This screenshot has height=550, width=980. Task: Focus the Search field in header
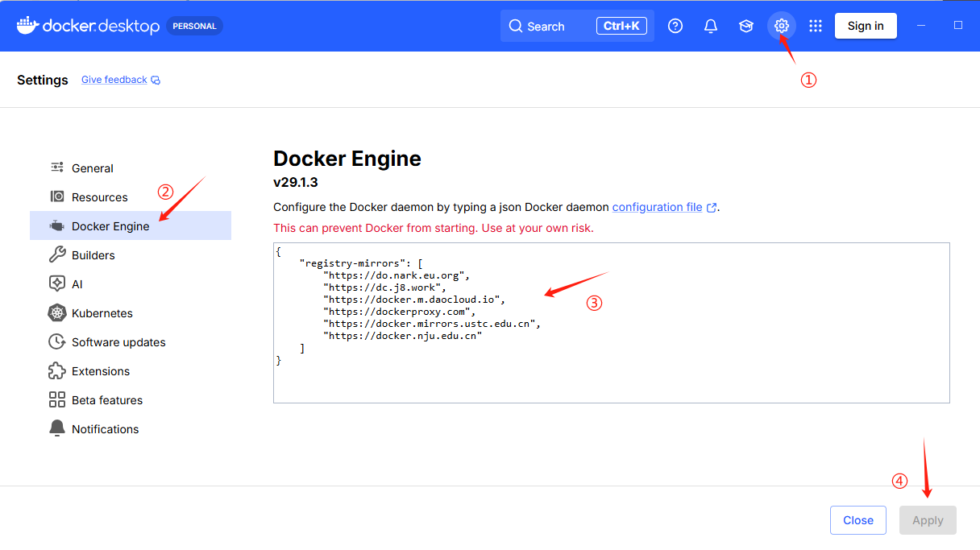(x=577, y=26)
